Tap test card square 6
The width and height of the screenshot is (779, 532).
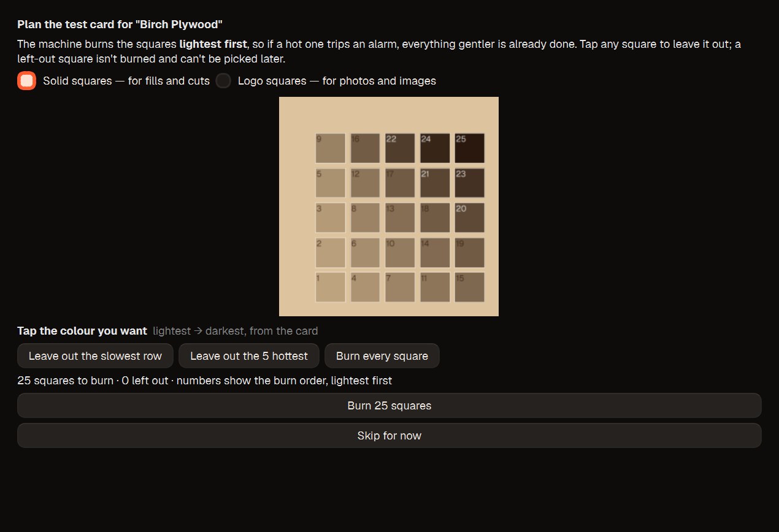point(366,253)
